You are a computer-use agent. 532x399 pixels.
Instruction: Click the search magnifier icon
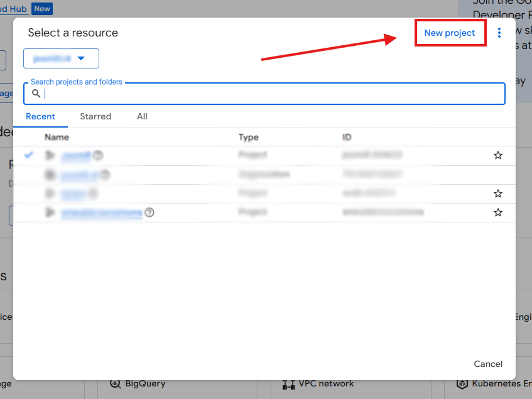pyautogui.click(x=36, y=93)
